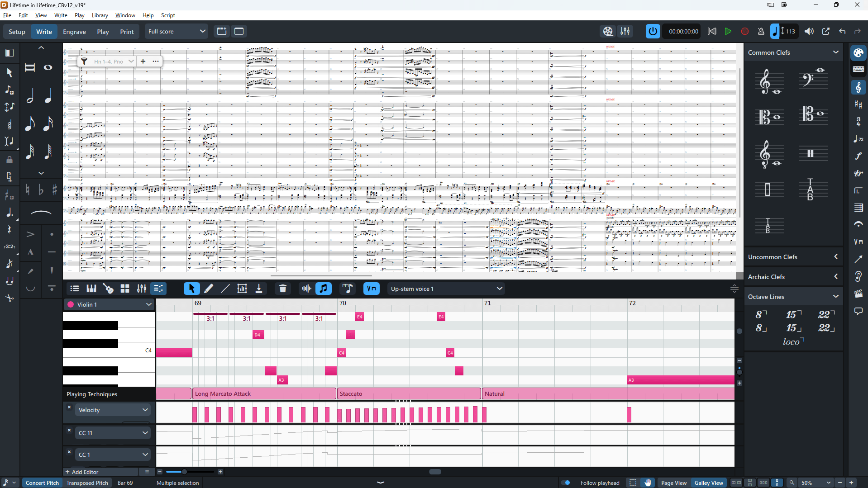
Task: Click the loco octave line button
Action: click(793, 342)
